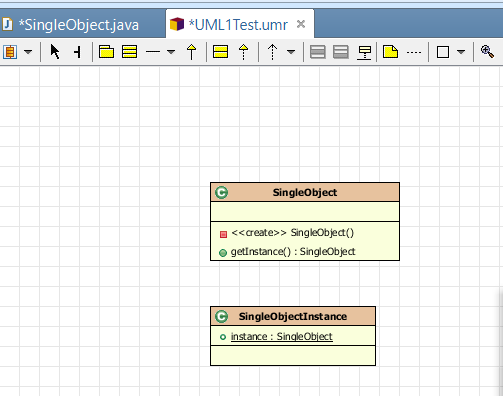Click the empty methods compartment of SingleObjectInstance
The height and width of the screenshot is (396, 503).
pyautogui.click(x=293, y=355)
